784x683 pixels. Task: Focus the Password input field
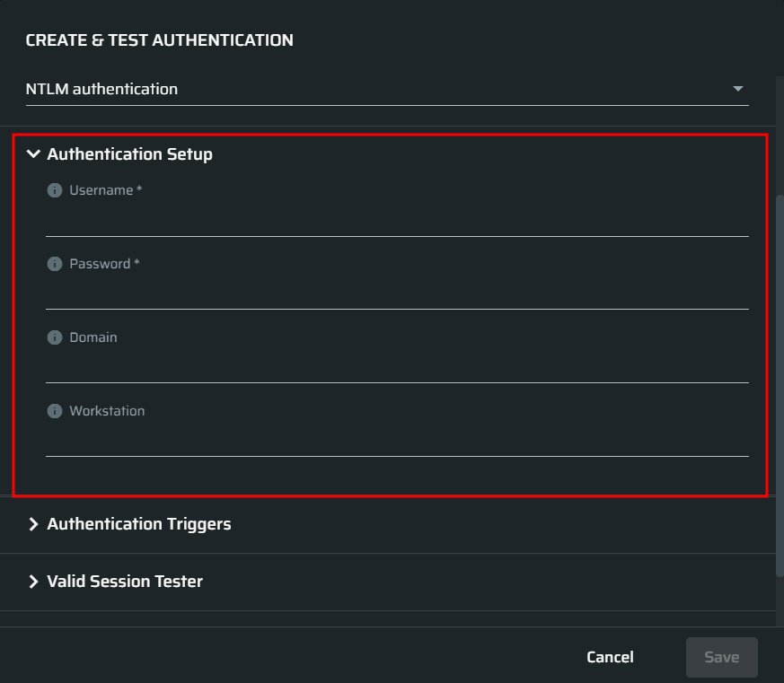397,294
